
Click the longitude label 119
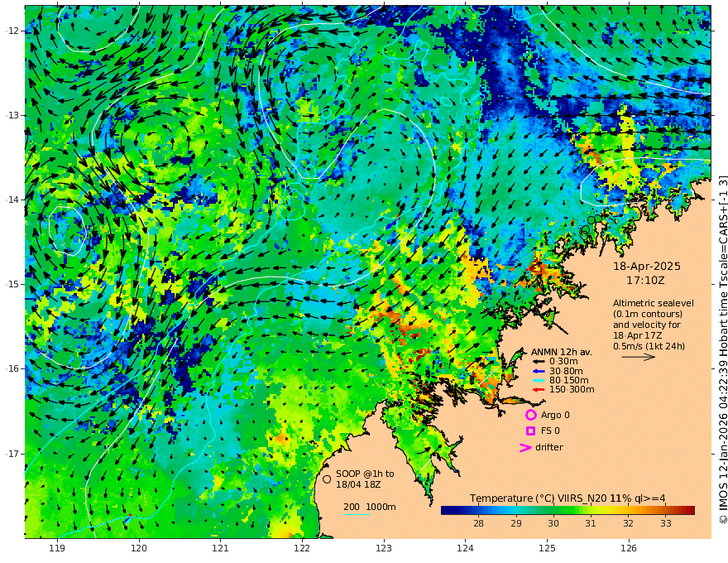pos(57,548)
